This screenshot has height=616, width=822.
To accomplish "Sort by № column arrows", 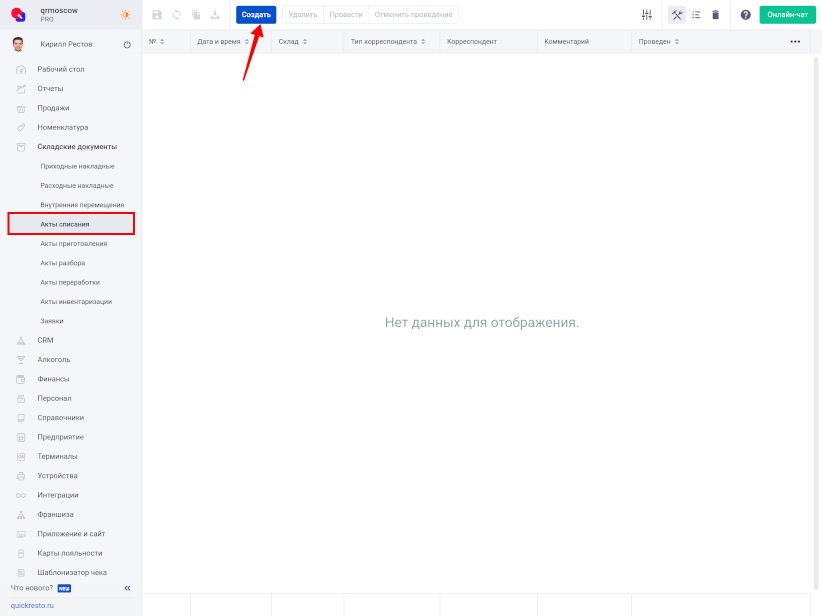I will click(x=162, y=41).
